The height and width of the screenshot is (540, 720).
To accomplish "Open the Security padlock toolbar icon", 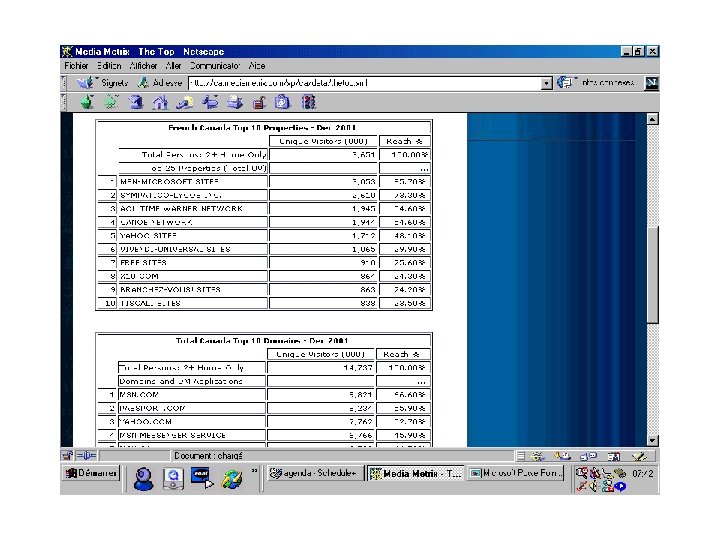I will point(259,102).
